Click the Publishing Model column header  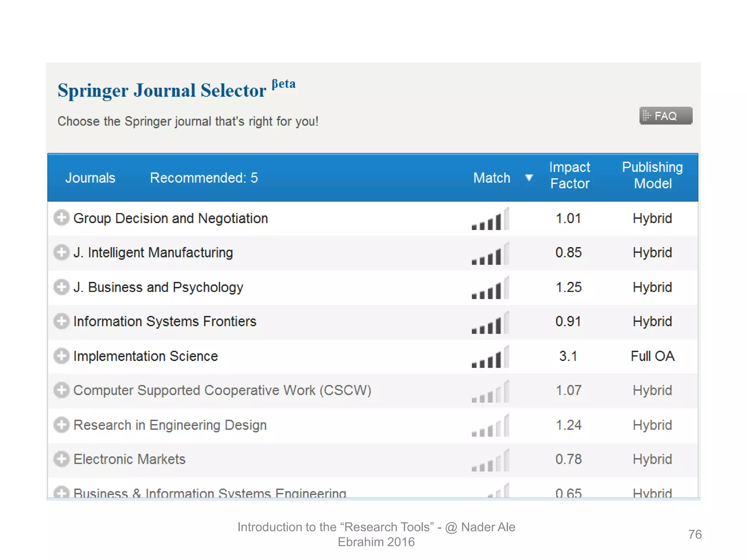[652, 175]
